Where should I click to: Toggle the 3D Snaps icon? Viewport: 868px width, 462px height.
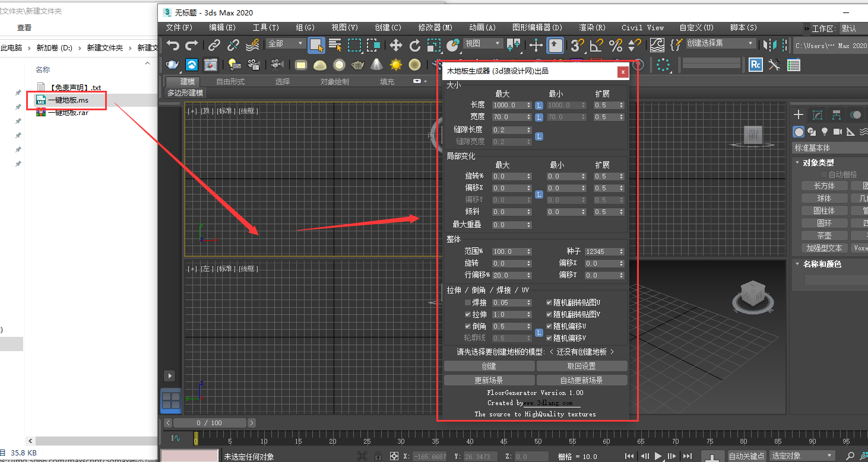pyautogui.click(x=576, y=44)
